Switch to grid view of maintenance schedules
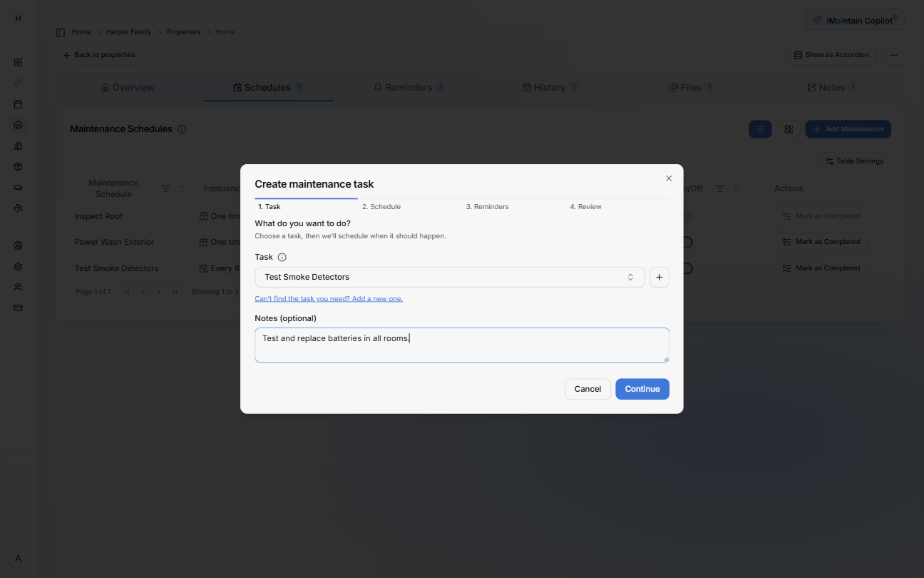924x578 pixels. point(789,129)
